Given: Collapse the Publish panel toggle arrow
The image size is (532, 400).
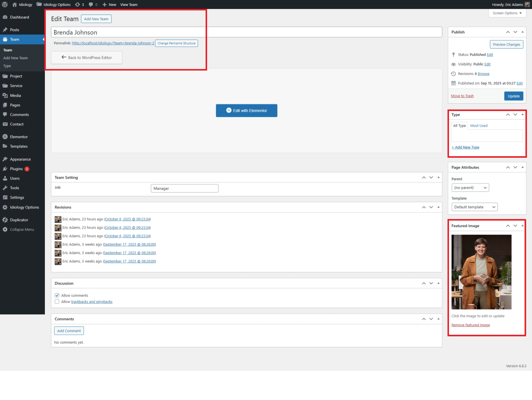Looking at the screenshot, I should tap(522, 32).
